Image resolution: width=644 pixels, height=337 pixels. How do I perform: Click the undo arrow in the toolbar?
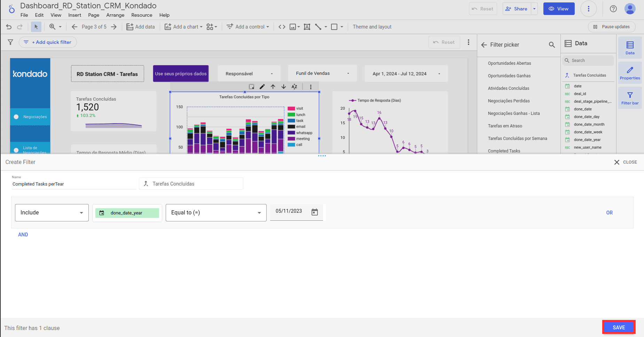pos(9,27)
